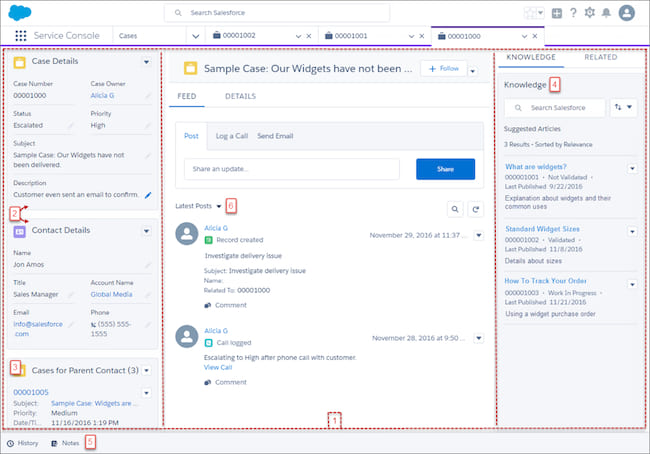Open the Latest Posts sort dropdown
The width and height of the screenshot is (650, 454).
tap(218, 206)
